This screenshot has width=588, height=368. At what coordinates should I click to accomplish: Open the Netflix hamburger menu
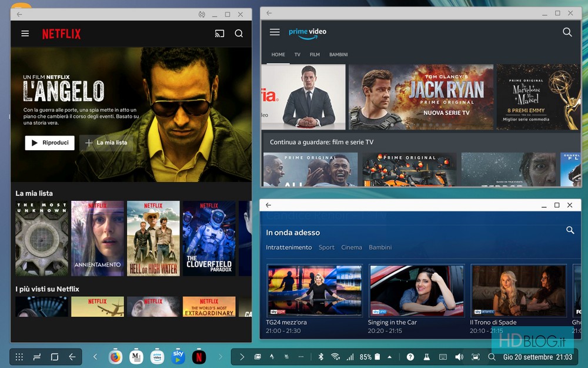coord(25,34)
